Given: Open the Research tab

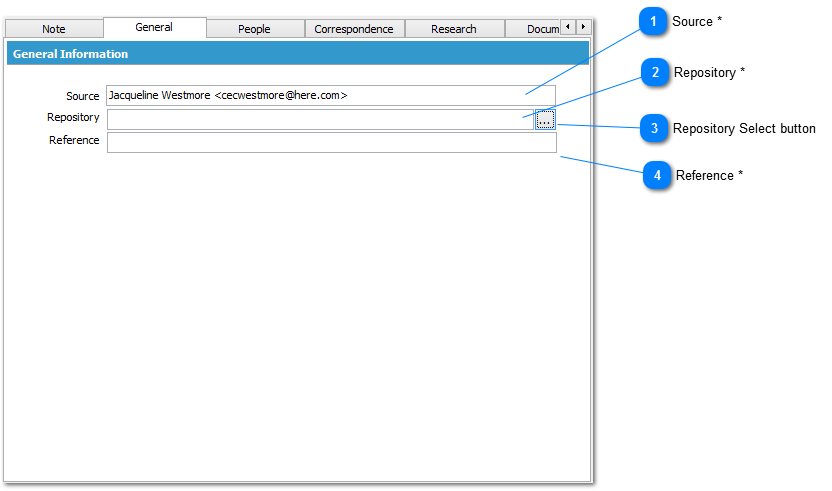Looking at the screenshot, I should point(454,29).
